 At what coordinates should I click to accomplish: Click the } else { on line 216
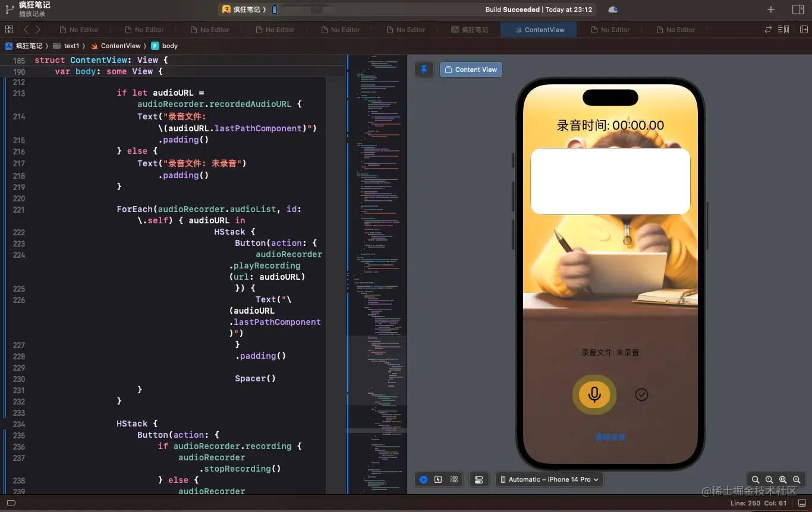pos(137,151)
